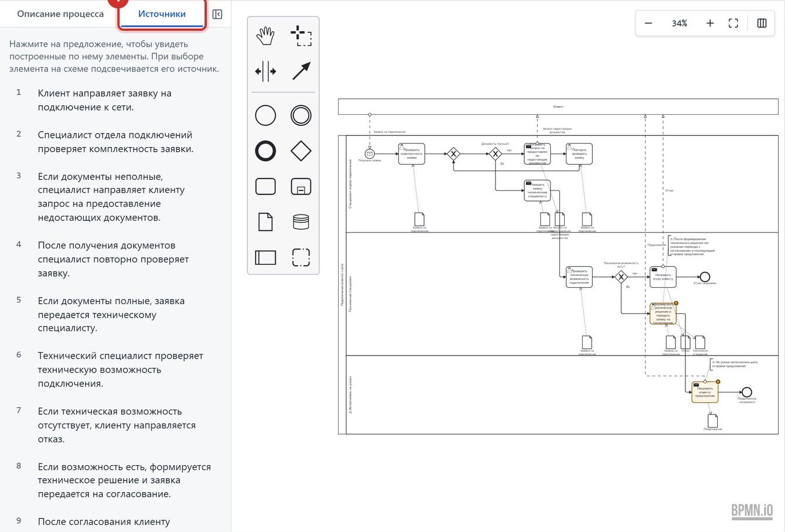The height and width of the screenshot is (532, 785).
Task: Zoom out with the minus button
Action: coord(649,23)
